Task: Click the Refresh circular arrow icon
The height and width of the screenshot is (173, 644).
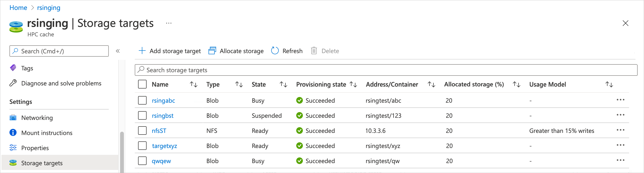Action: coord(275,51)
